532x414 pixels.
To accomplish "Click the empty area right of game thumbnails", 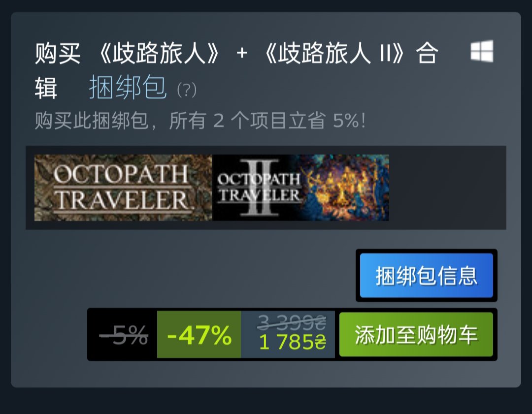I will click(447, 188).
